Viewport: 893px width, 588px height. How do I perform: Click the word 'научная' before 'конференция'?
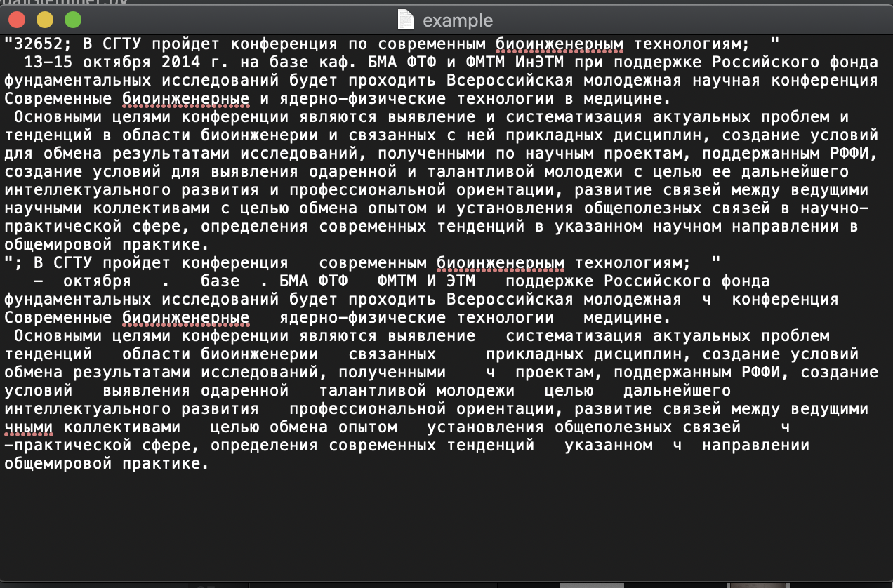(x=726, y=80)
